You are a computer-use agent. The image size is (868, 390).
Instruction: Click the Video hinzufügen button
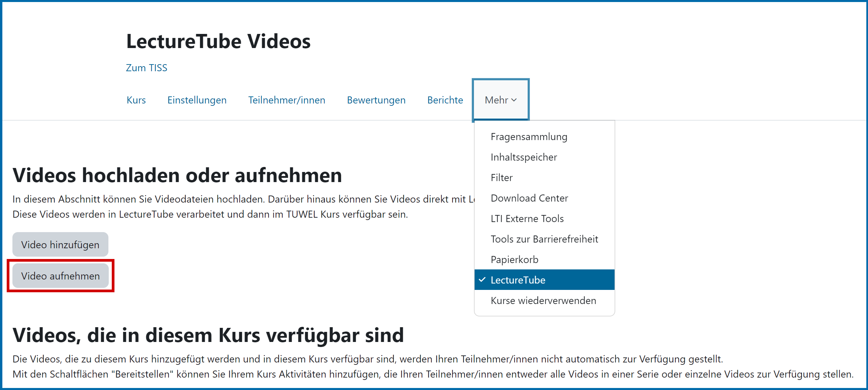(x=60, y=245)
